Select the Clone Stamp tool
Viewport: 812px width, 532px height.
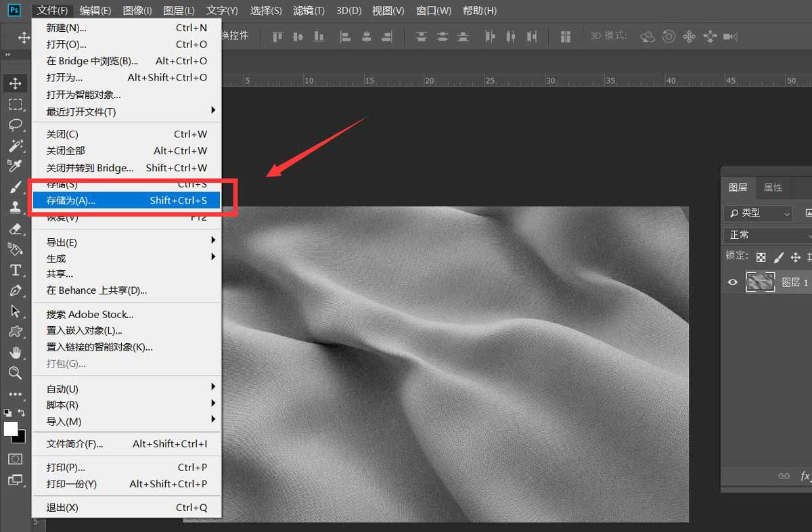tap(15, 207)
